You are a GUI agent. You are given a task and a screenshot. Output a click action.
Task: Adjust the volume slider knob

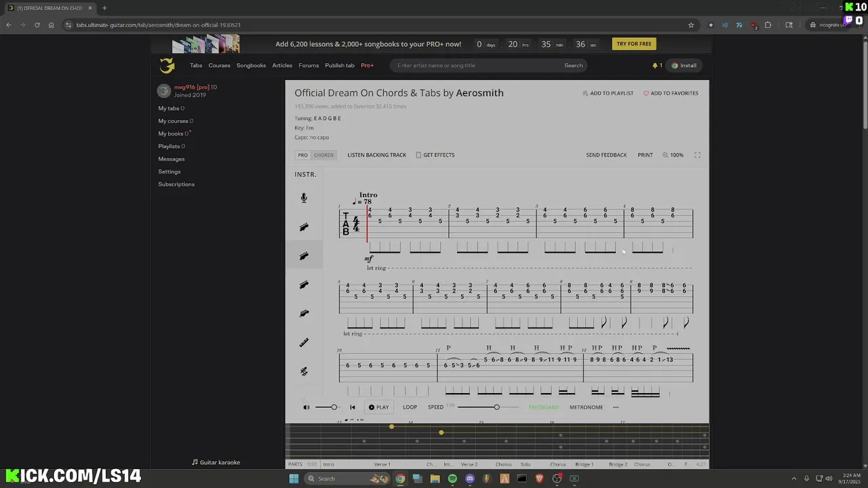334,407
